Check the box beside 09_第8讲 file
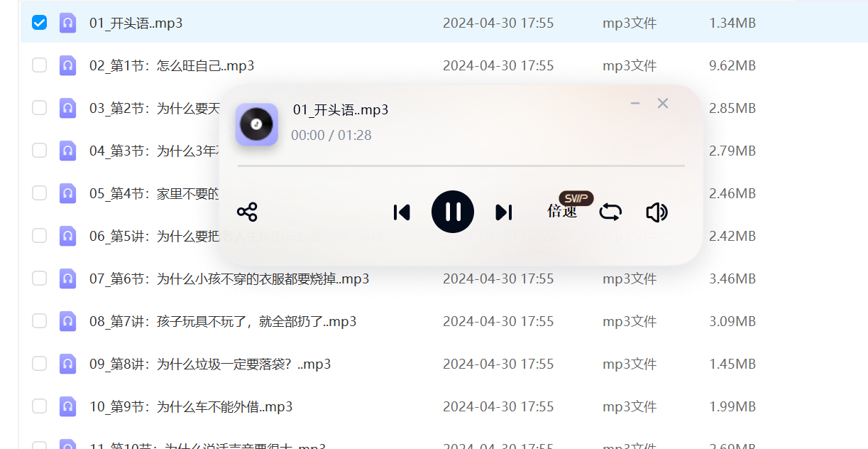 tap(40, 364)
